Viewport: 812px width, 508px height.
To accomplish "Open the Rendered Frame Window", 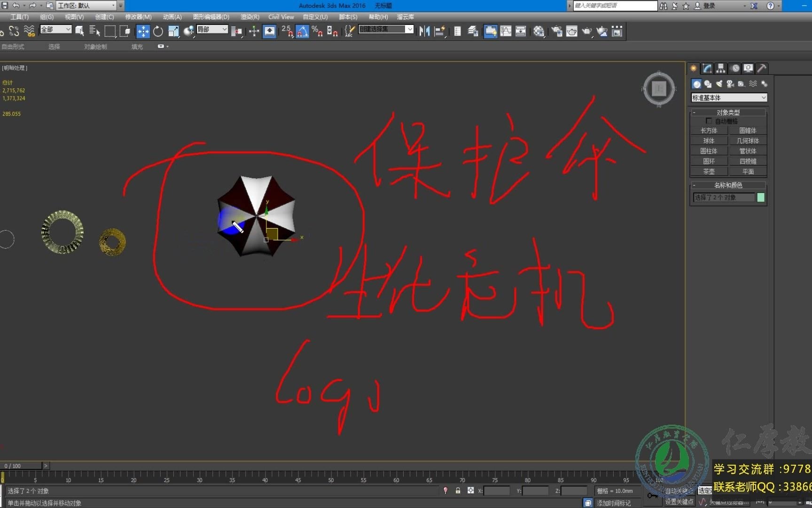I will tap(572, 32).
